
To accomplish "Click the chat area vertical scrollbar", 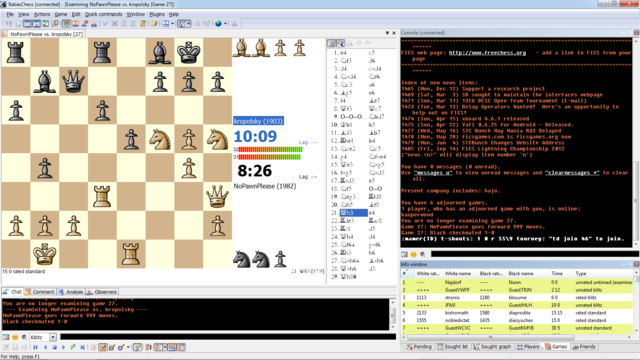I will 393,314.
